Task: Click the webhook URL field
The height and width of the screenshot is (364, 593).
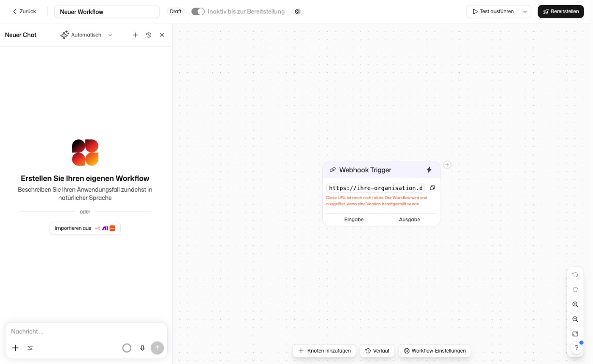Action: click(x=376, y=188)
